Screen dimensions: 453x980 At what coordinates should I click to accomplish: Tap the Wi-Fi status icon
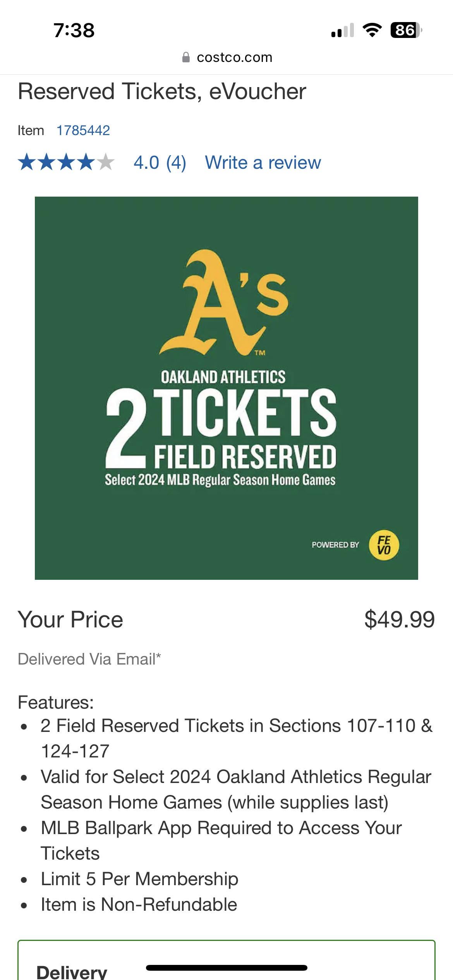point(372,30)
